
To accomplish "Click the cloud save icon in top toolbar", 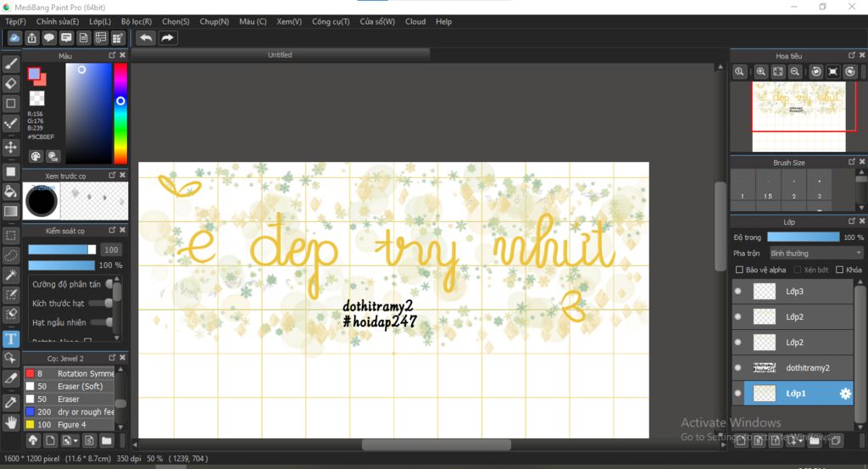I will point(14,37).
